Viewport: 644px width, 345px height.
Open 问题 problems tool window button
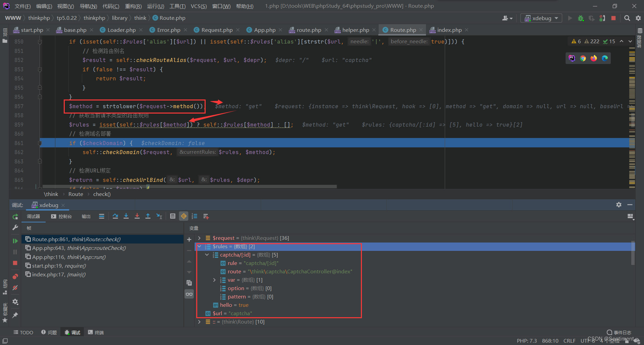pyautogui.click(x=49, y=332)
